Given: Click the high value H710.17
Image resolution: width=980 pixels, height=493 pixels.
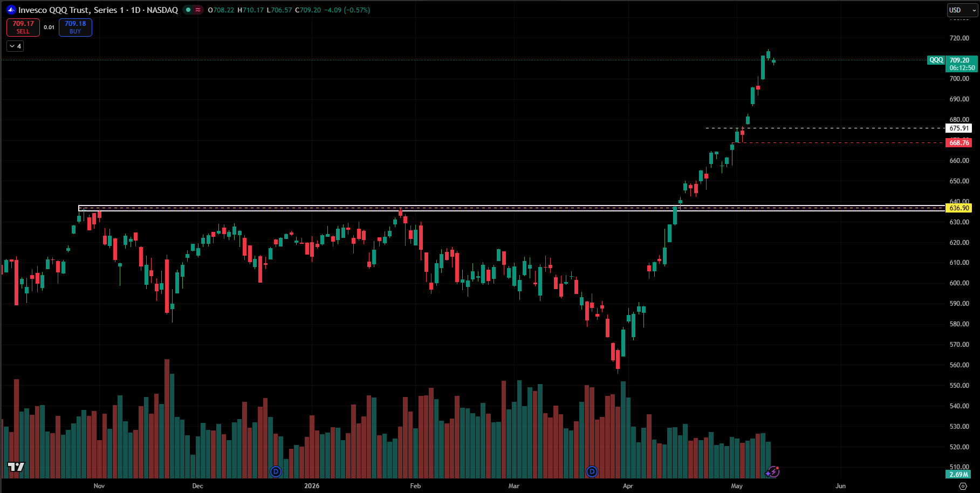Looking at the screenshot, I should tap(251, 10).
